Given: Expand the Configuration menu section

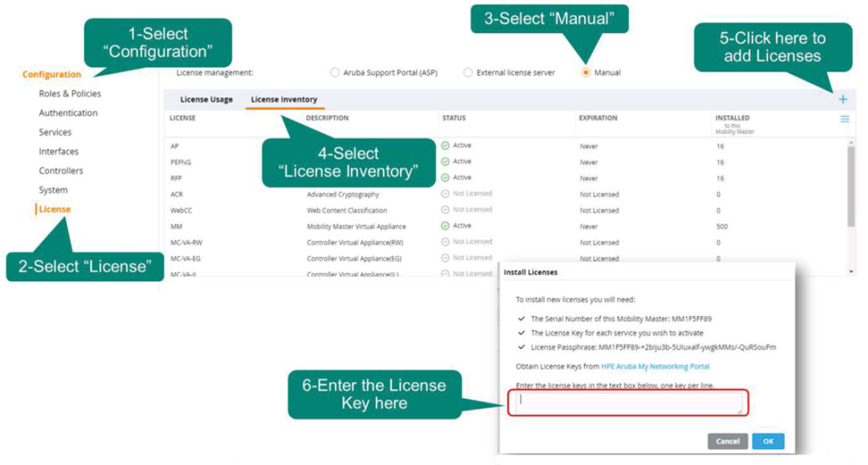Looking at the screenshot, I should 52,75.
